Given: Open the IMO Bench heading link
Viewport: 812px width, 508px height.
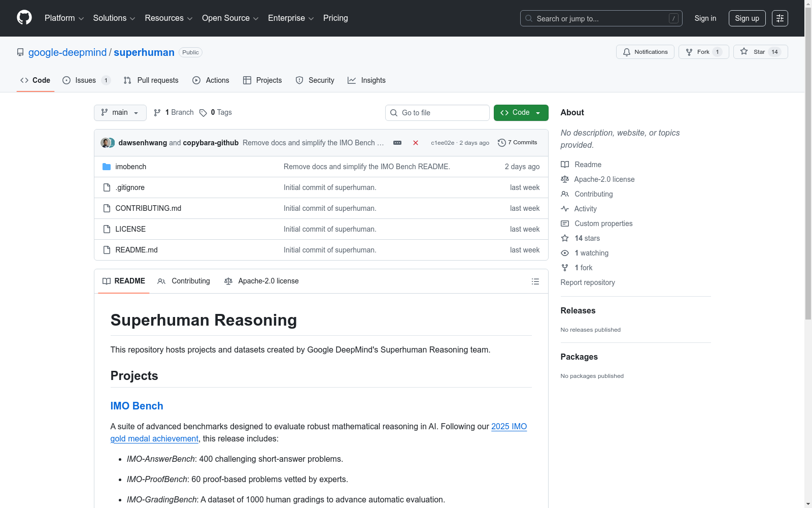Looking at the screenshot, I should pos(137,406).
